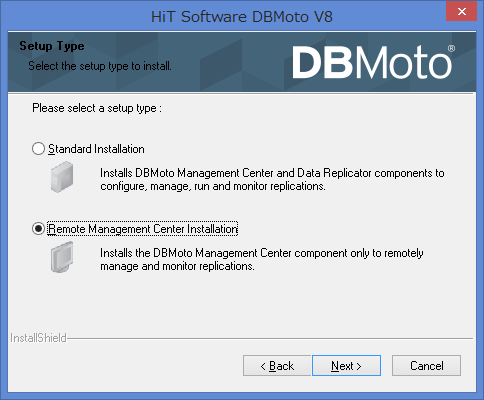The width and height of the screenshot is (484, 400).
Task: Close the installer with the red X
Action: click(462, 12)
